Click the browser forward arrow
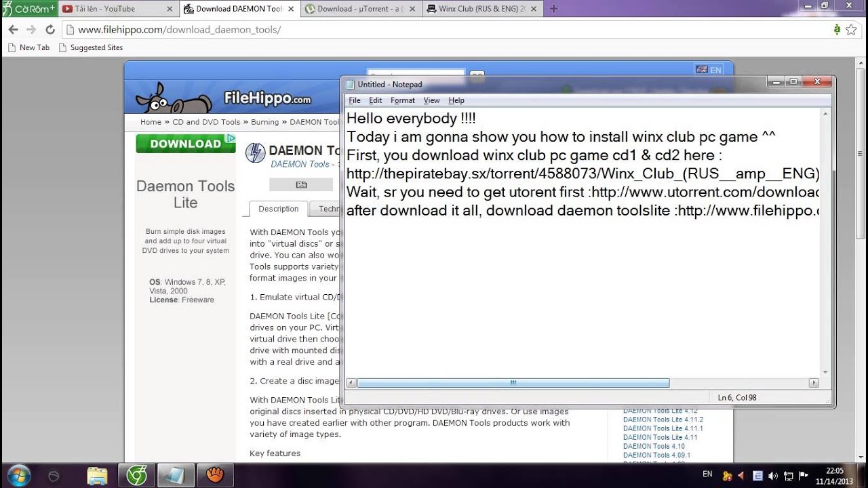 [31, 30]
